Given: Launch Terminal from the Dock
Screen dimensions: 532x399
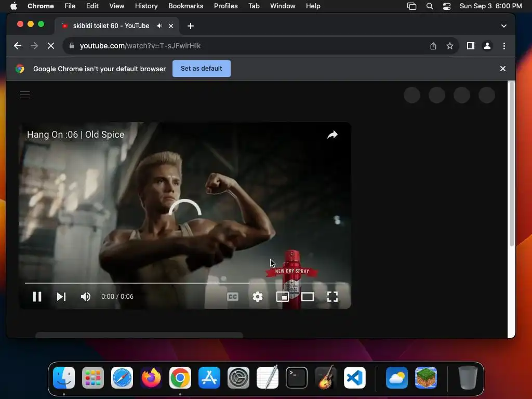Looking at the screenshot, I should pos(297,378).
